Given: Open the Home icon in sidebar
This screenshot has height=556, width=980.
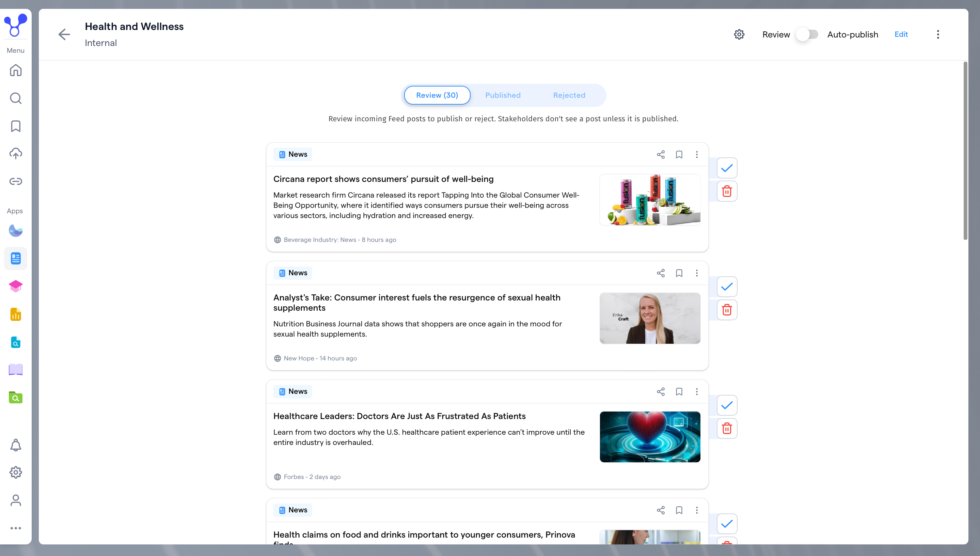Looking at the screenshot, I should (16, 70).
